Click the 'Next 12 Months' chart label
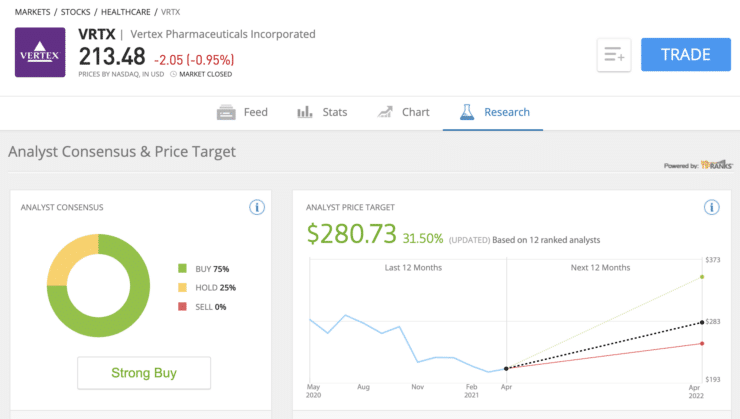The image size is (740, 419). coord(600,268)
